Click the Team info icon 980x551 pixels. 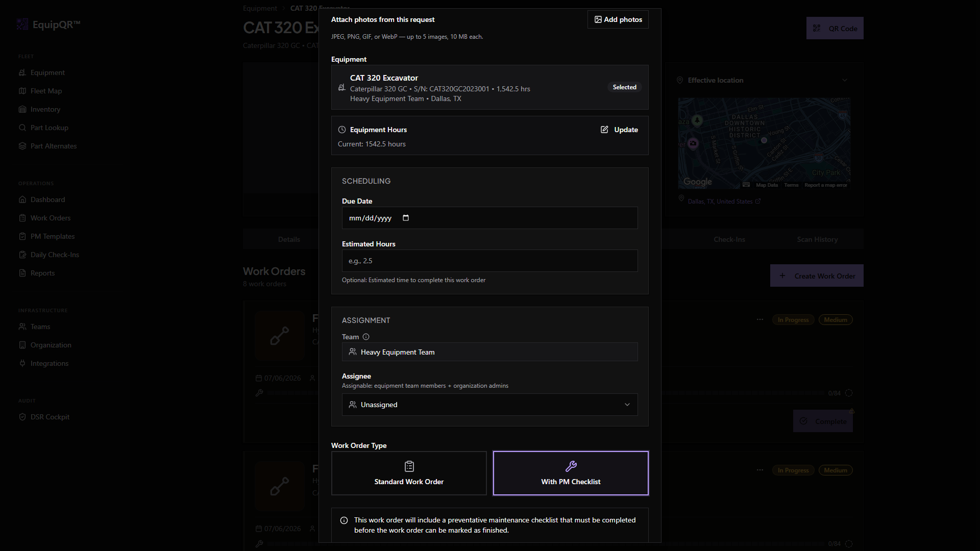[x=366, y=337]
